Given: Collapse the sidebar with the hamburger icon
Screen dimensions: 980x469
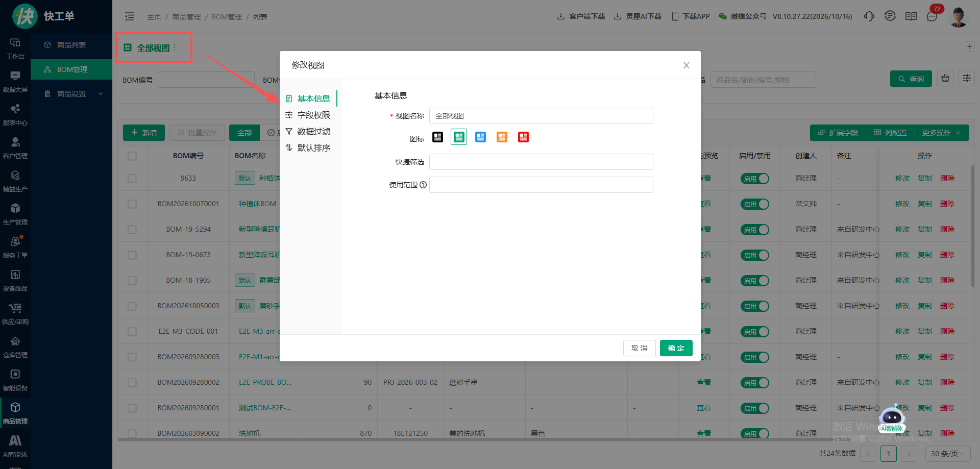Looking at the screenshot, I should click(130, 16).
